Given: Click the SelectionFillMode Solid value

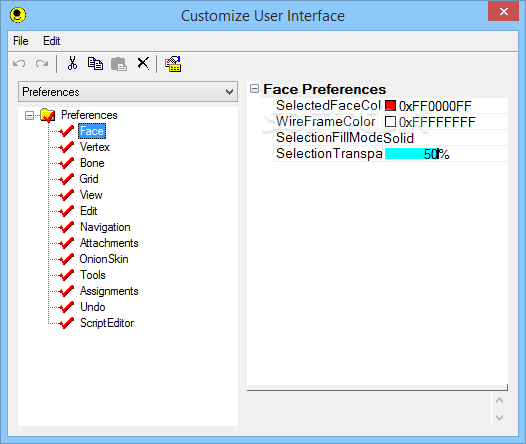Looking at the screenshot, I should click(x=399, y=138).
